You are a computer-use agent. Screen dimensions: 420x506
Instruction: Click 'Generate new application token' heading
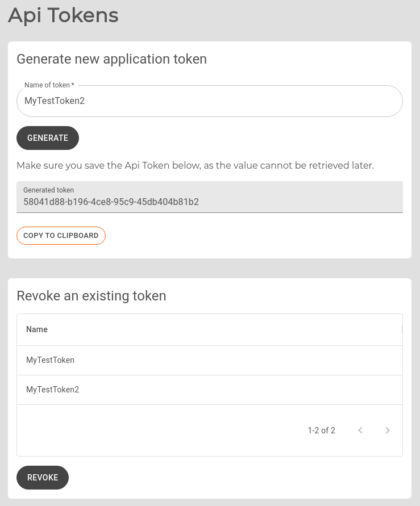click(x=111, y=59)
